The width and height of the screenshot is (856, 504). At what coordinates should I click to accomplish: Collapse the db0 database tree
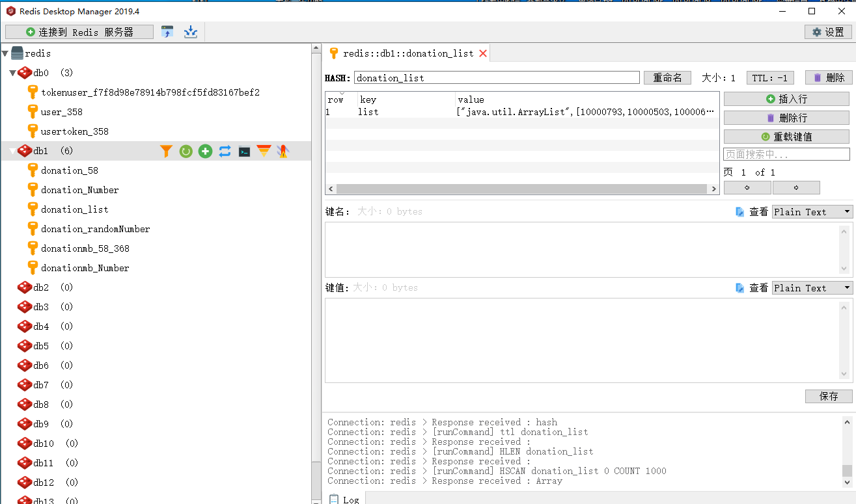coord(12,72)
